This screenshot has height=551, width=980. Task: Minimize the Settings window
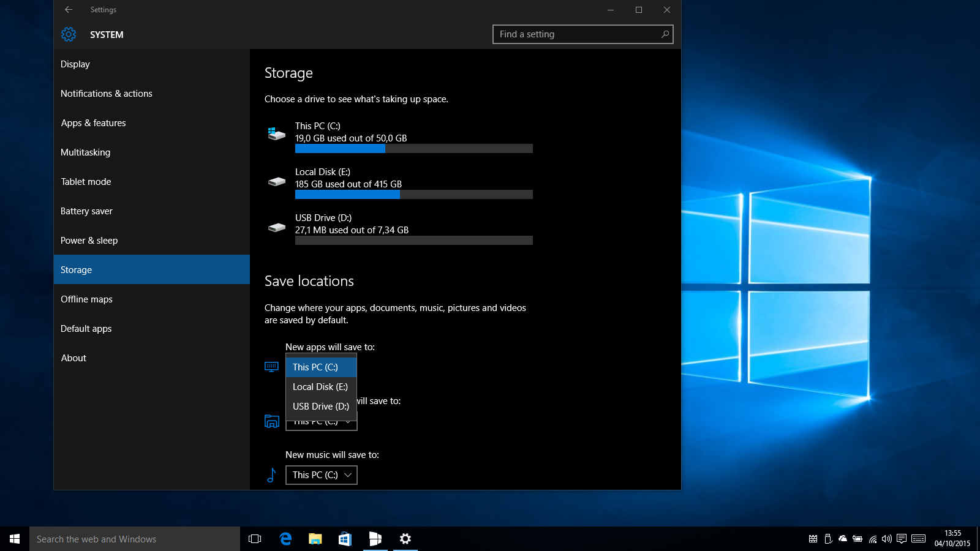point(611,10)
